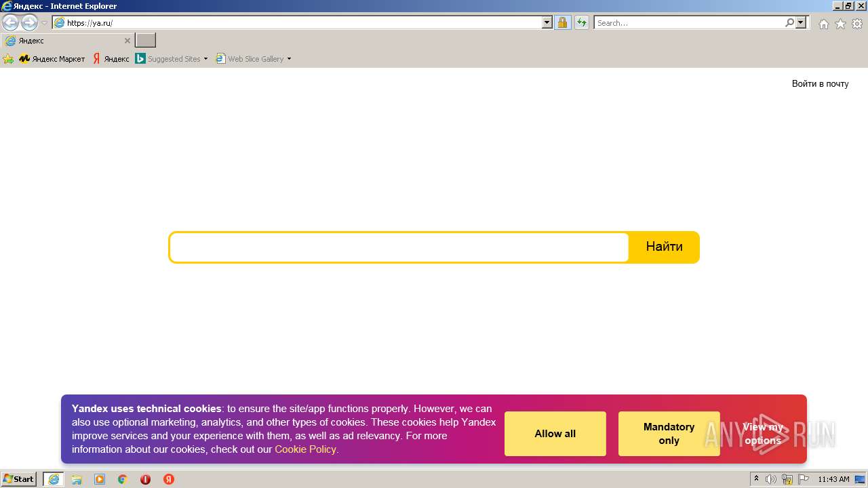Click View my options button
This screenshot has height=488, width=868.
point(763,434)
